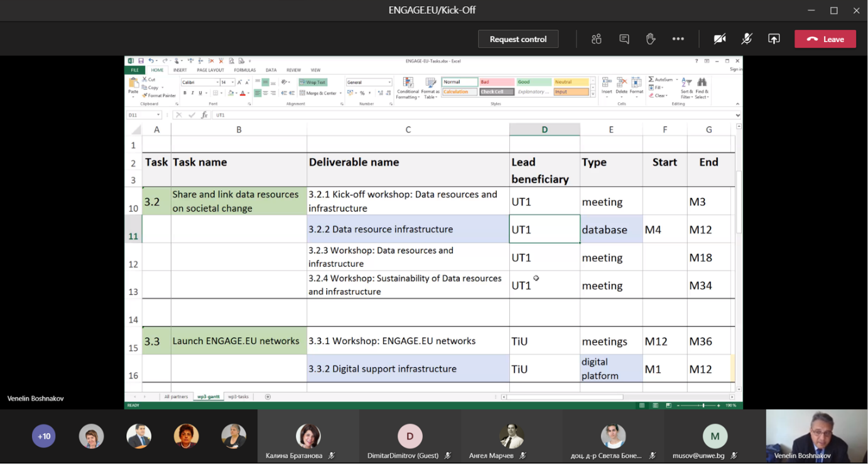This screenshot has width=868, height=464.
Task: Raise your hand in the meeting
Action: click(x=651, y=39)
